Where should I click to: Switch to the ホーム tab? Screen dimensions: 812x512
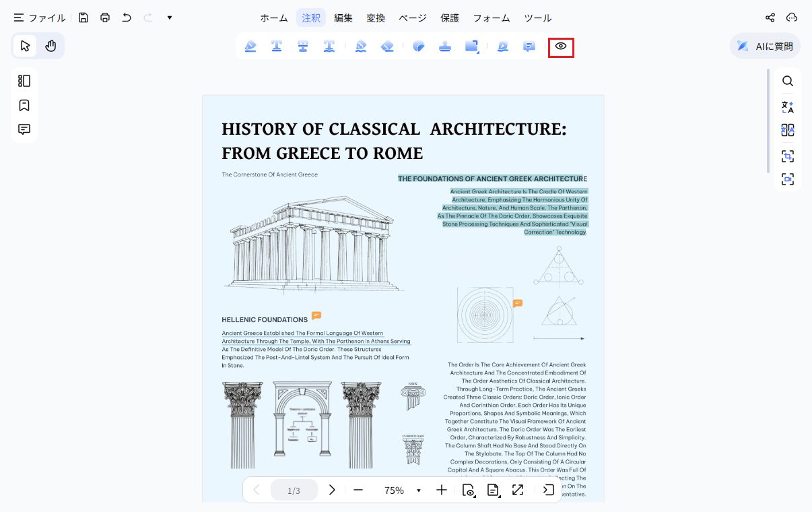coord(274,18)
